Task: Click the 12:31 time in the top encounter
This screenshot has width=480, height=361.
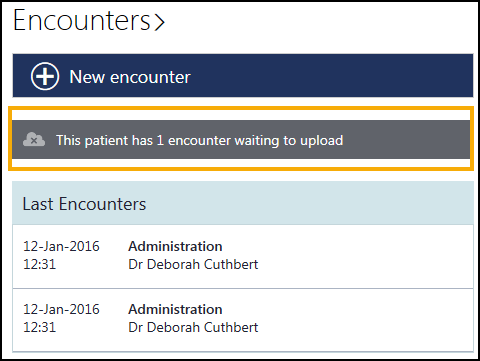Action: tap(39, 264)
